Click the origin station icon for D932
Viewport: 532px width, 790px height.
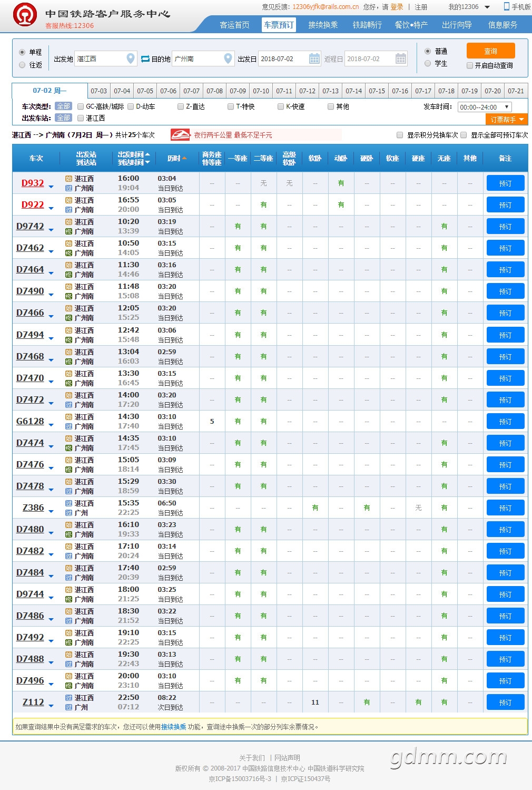tap(68, 179)
